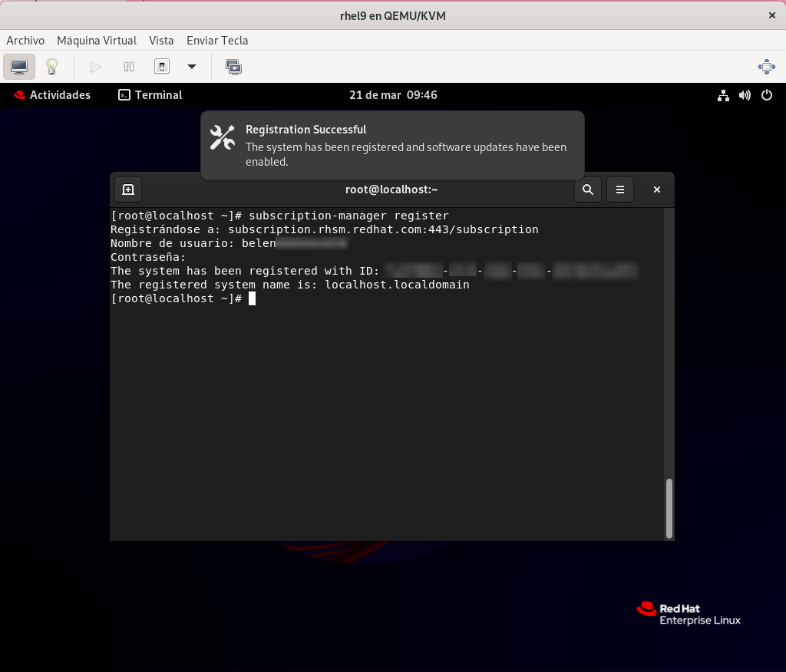
Task: Open the snapshots manager icon
Action: tap(233, 67)
